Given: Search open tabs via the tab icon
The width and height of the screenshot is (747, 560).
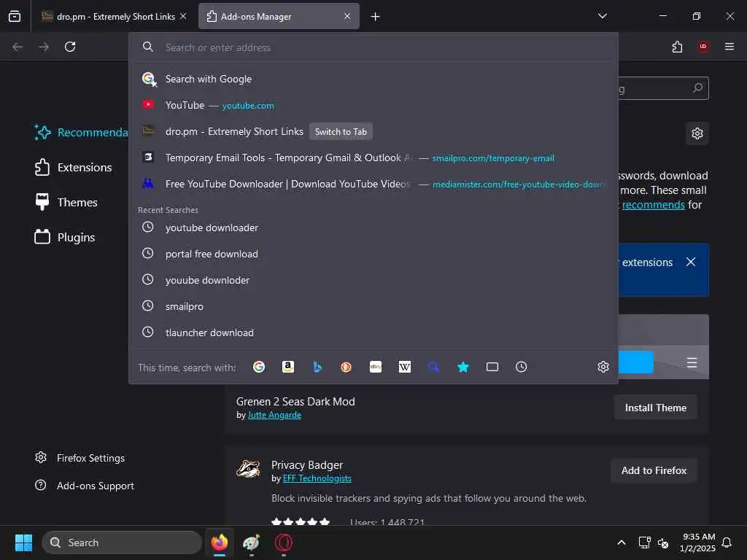Looking at the screenshot, I should pyautogui.click(x=492, y=367).
